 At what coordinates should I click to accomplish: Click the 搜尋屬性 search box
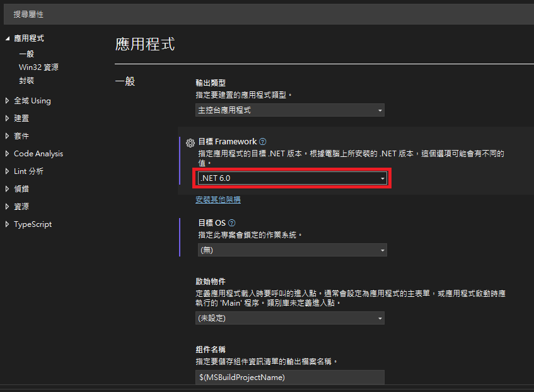[x=267, y=14]
